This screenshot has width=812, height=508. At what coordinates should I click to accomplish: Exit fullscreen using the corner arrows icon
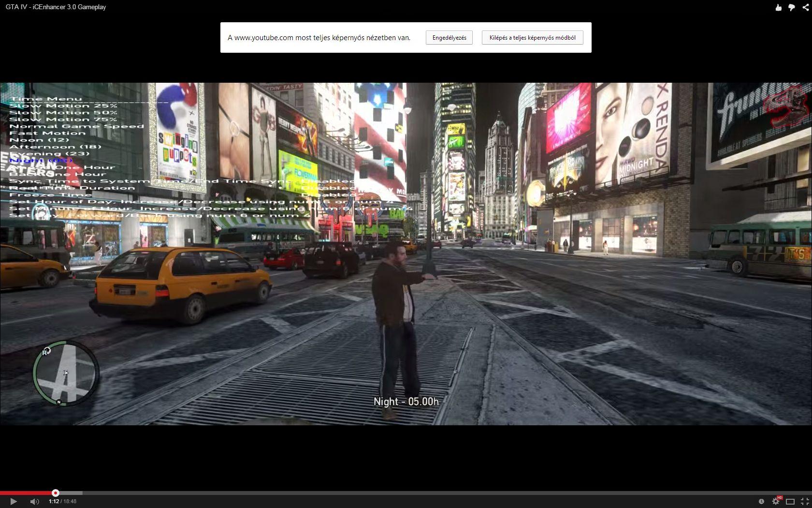pos(804,502)
